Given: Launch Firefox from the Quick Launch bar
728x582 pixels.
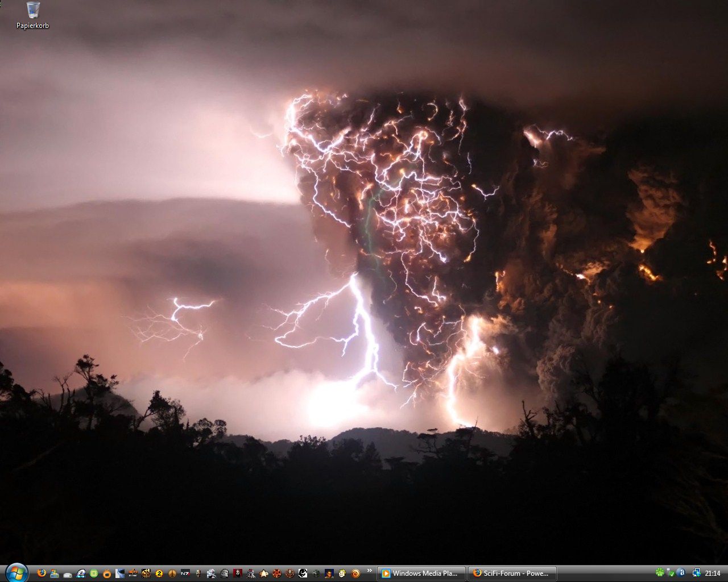Looking at the screenshot, I should pyautogui.click(x=42, y=573).
